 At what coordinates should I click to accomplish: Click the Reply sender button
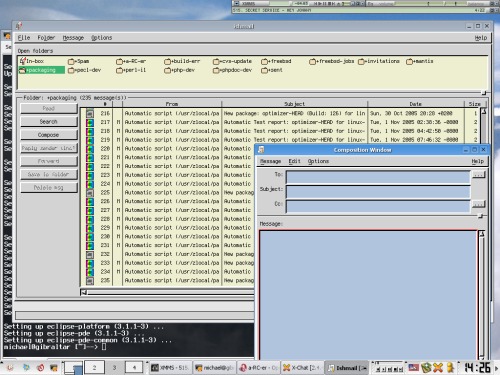click(49, 148)
